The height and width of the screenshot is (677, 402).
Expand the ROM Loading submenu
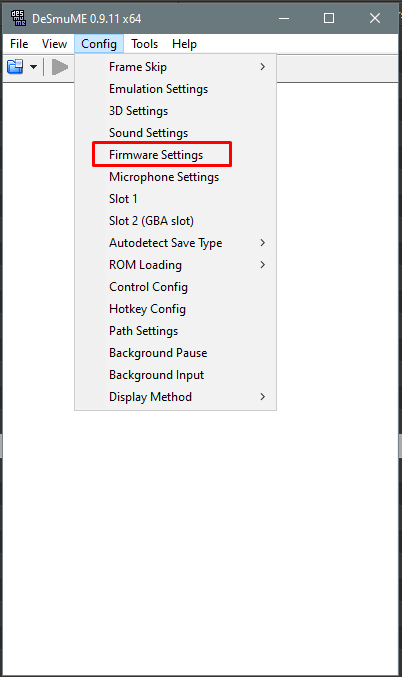(175, 265)
